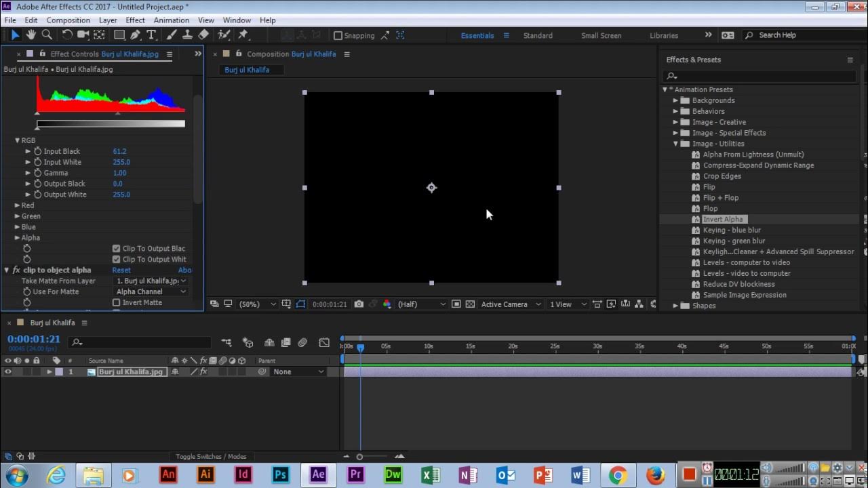The image size is (868, 488).
Task: Select the Unified Camera tool
Action: pos(83,35)
